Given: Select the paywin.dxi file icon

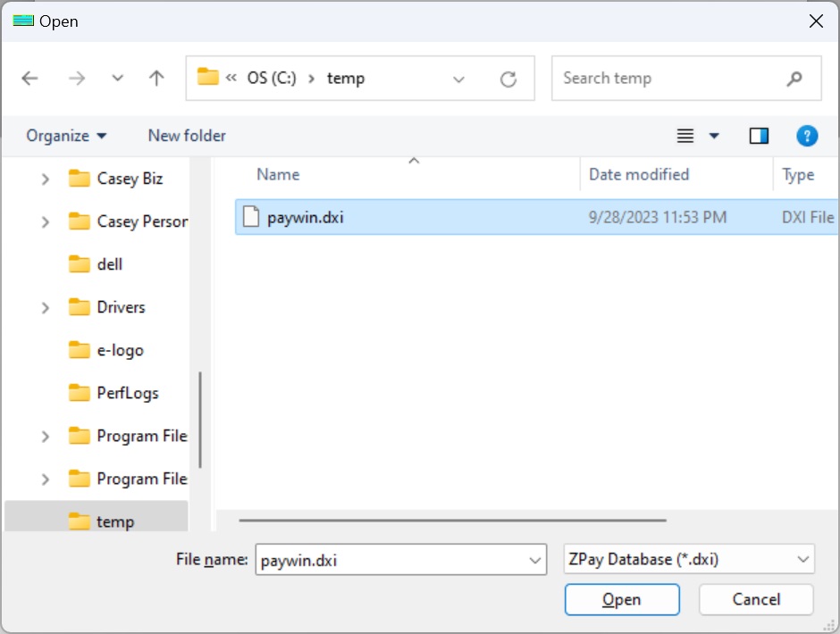Looking at the screenshot, I should tap(251, 216).
